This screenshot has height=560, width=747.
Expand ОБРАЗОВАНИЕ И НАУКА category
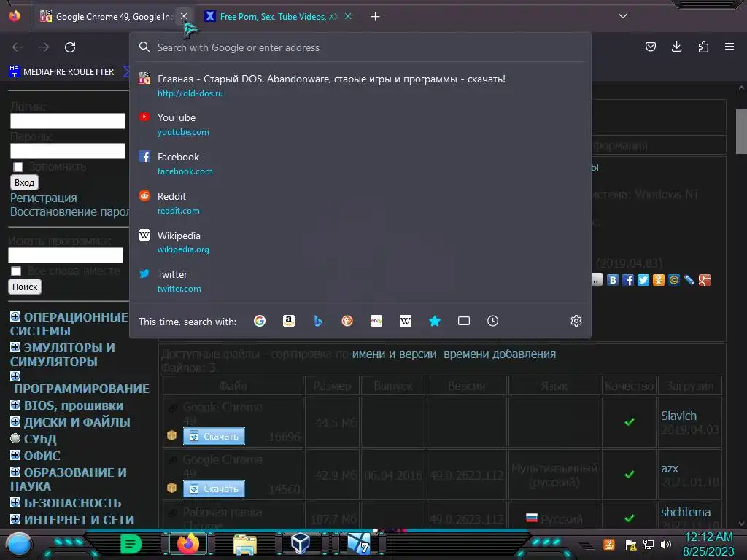click(x=15, y=472)
